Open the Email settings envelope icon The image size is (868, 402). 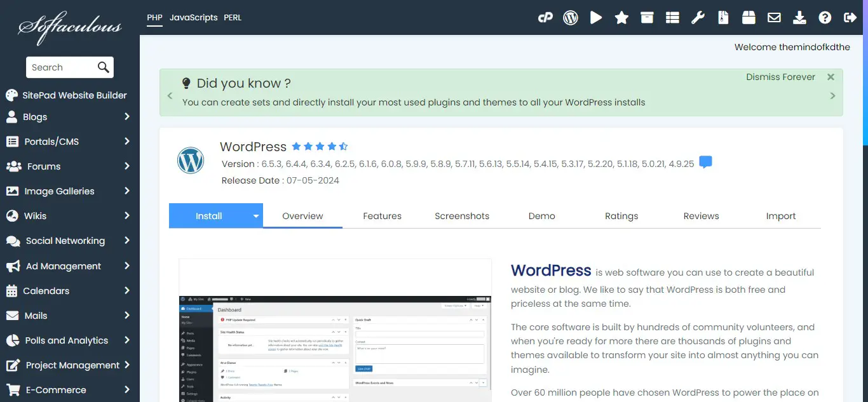tap(774, 18)
